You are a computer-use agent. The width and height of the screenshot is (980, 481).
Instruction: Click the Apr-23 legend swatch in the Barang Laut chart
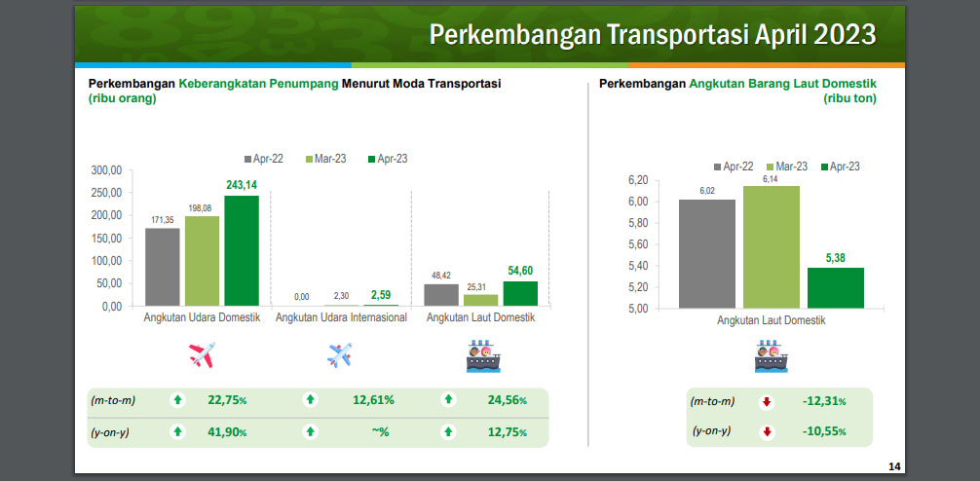(824, 166)
